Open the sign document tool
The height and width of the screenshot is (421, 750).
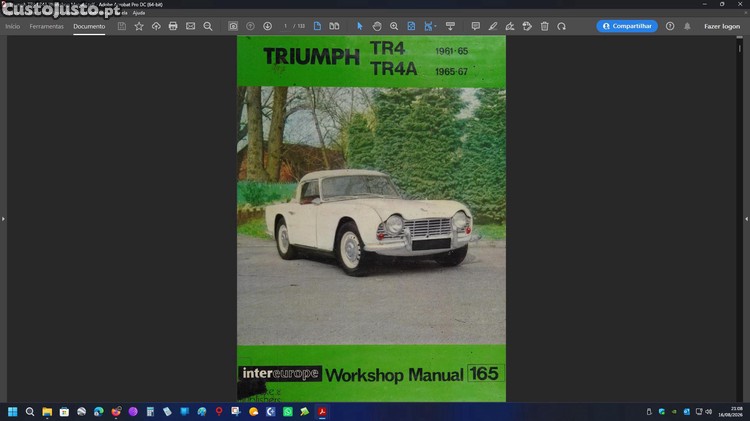coord(510,26)
